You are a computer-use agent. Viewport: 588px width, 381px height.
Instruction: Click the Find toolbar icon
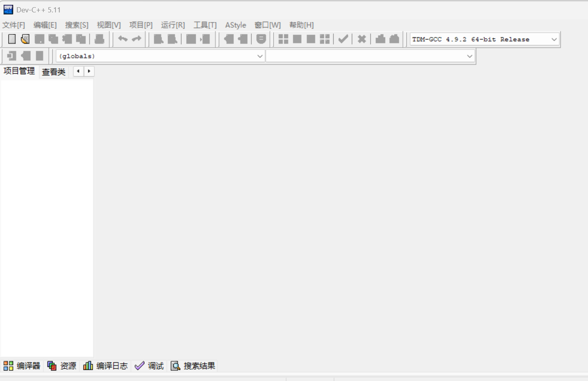[x=159, y=39]
